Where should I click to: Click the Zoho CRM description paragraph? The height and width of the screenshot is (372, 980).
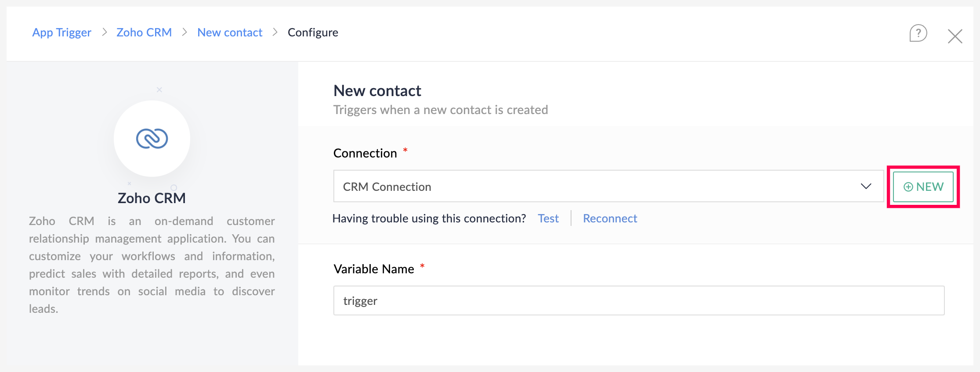coord(152,265)
